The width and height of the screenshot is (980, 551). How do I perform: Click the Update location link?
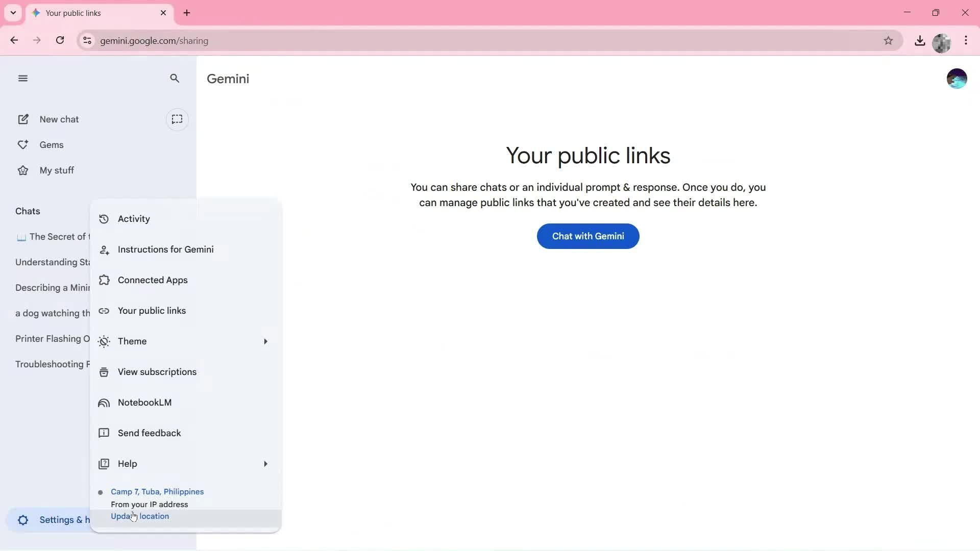tap(140, 516)
